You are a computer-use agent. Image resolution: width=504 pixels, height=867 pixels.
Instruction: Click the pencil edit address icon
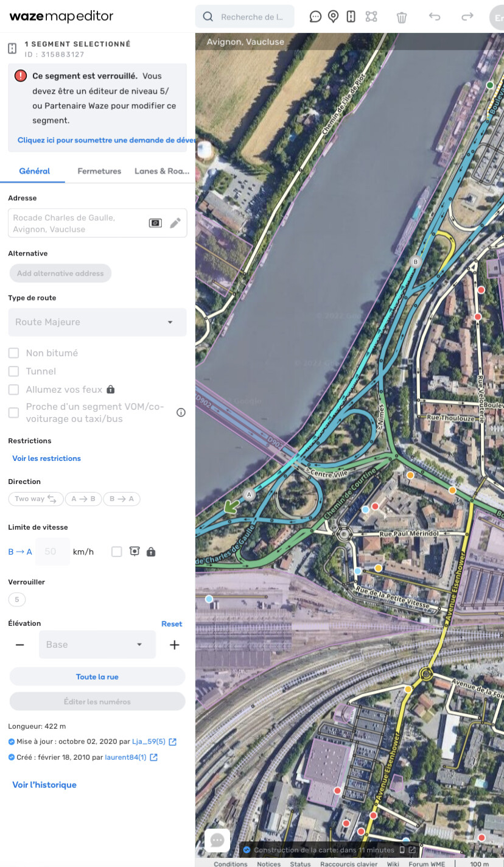175,223
